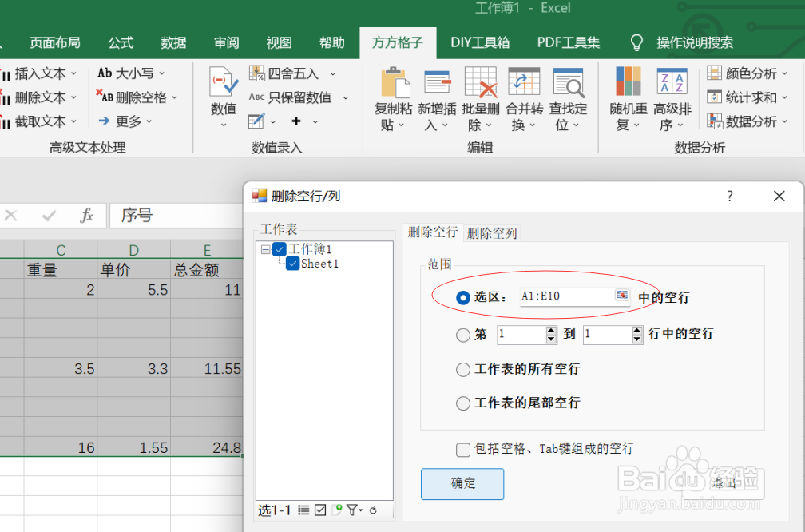Image resolution: width=805 pixels, height=532 pixels.
Task: Increase the start row stepper value
Action: tap(551, 331)
